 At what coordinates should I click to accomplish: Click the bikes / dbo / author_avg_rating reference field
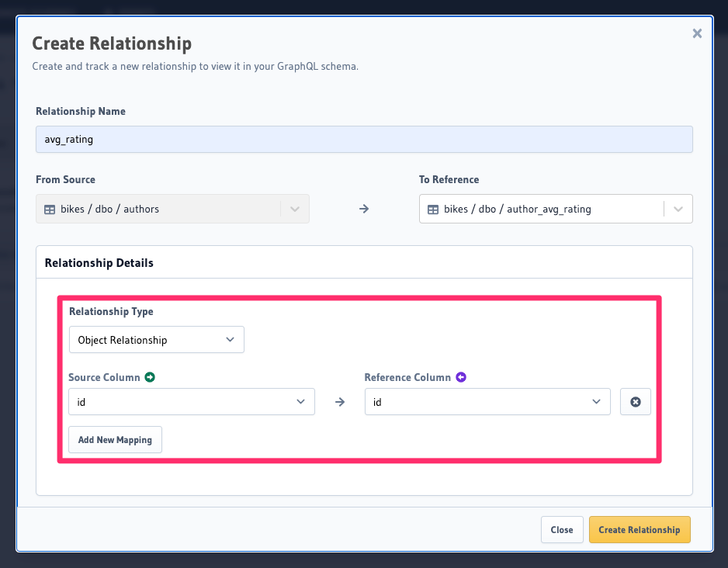[x=543, y=209]
